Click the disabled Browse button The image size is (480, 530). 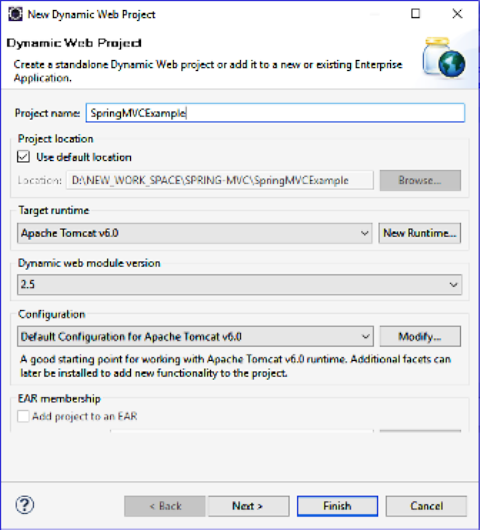tap(420, 180)
